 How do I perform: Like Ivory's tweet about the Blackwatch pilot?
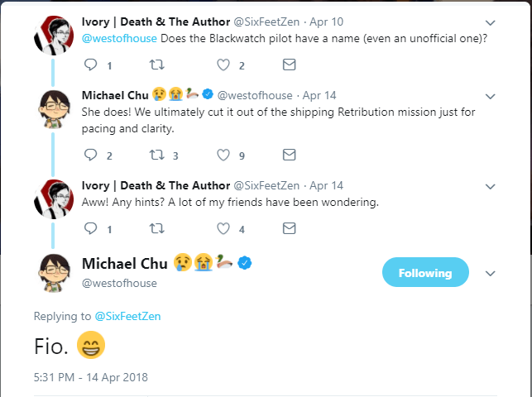[x=223, y=65]
